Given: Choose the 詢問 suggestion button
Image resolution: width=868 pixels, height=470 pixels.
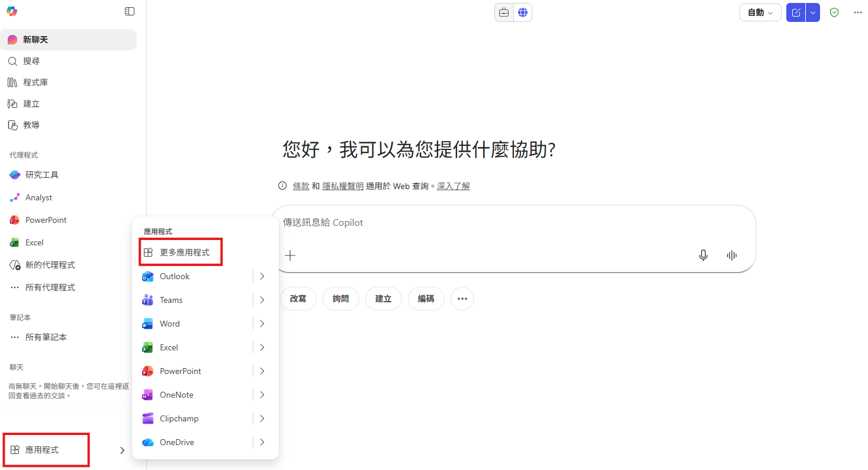Looking at the screenshot, I should click(341, 299).
